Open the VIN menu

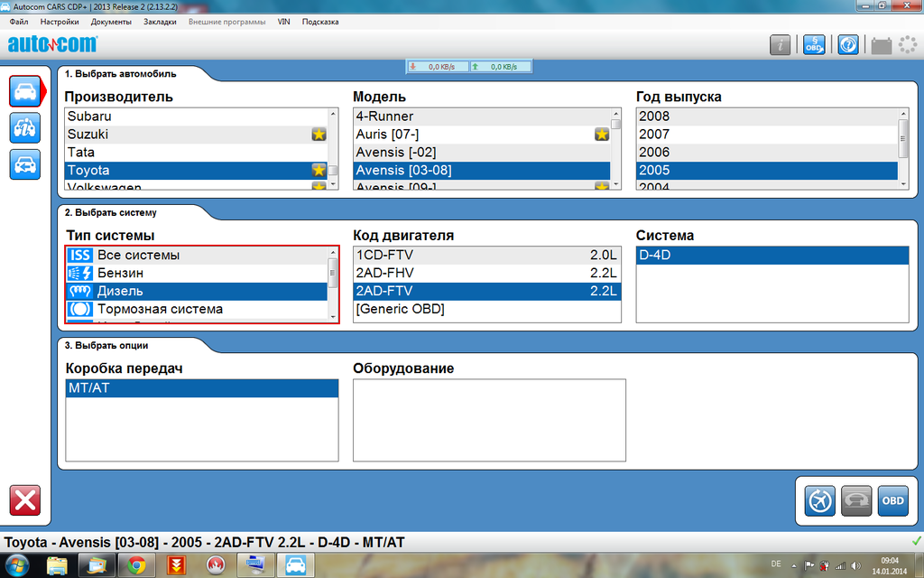[283, 22]
